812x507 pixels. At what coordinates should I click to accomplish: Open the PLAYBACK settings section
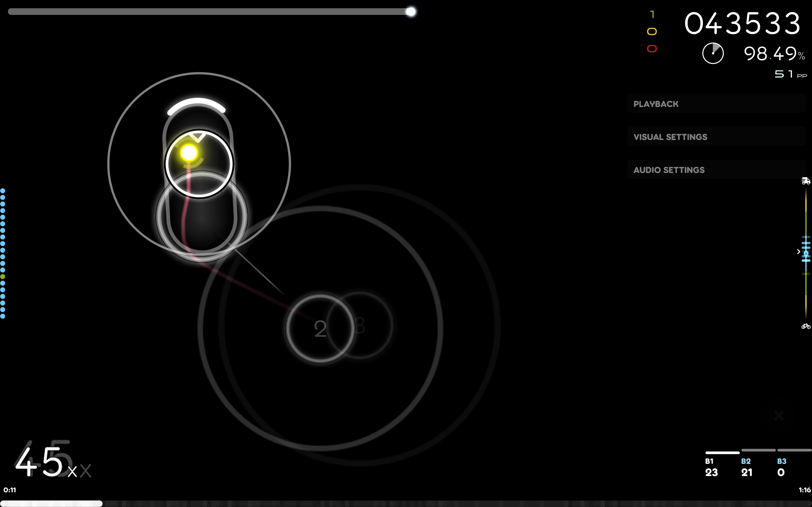[x=656, y=104]
